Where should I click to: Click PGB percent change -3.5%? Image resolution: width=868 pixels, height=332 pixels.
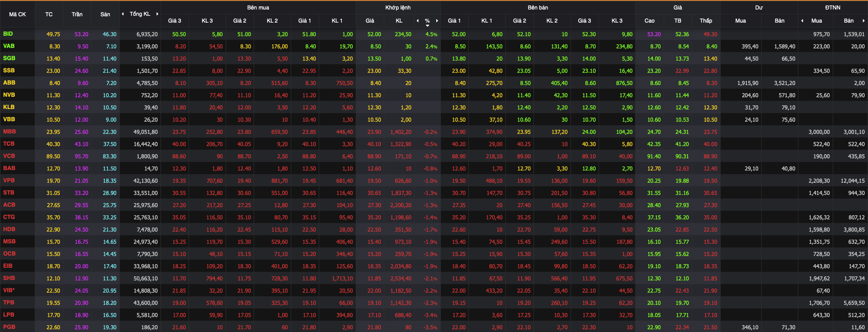430,327
